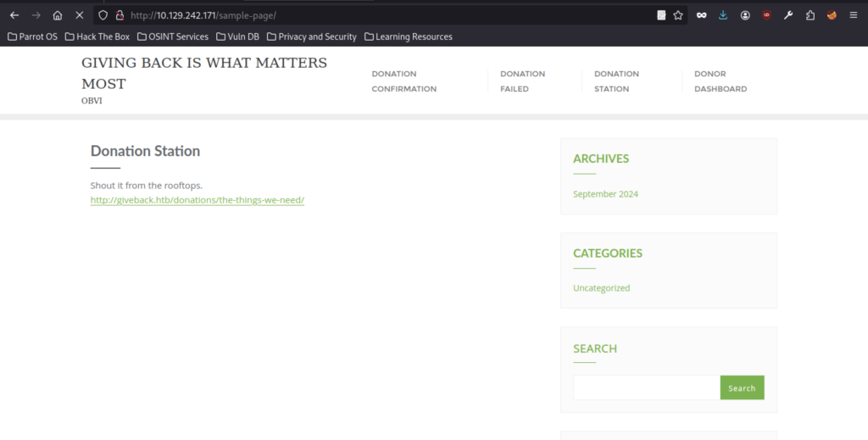Screen dimensions: 868x440
Task: Open the Extensions puzzle-piece menu
Action: pyautogui.click(x=810, y=15)
